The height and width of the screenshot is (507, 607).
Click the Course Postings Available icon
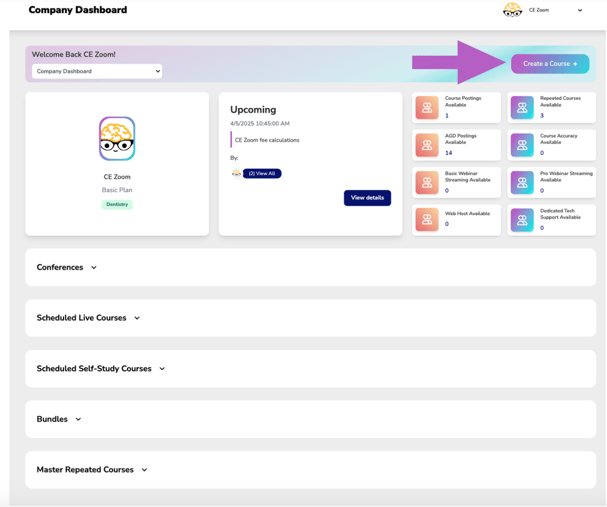pyautogui.click(x=427, y=107)
